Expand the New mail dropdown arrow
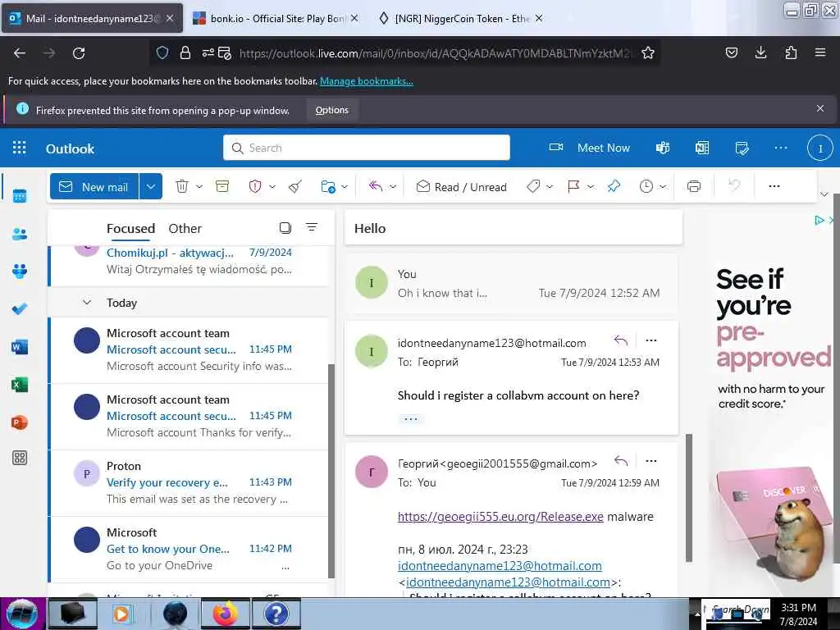The width and height of the screenshot is (840, 630). click(x=151, y=186)
